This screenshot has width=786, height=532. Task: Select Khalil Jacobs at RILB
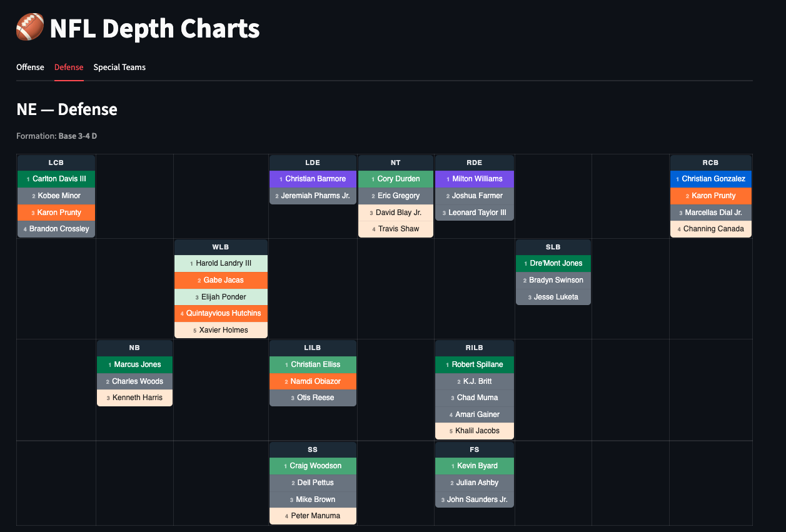coord(475,431)
